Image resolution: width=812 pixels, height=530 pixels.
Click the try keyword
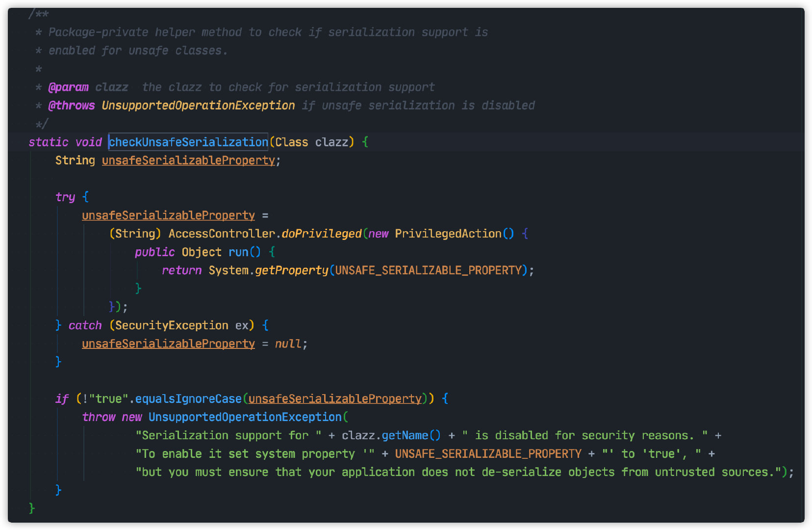(x=65, y=197)
